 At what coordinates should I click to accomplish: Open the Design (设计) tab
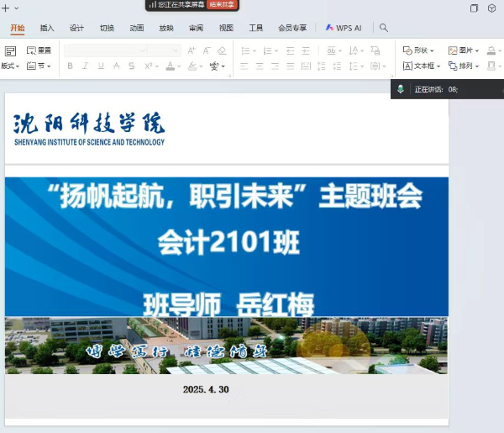point(76,28)
